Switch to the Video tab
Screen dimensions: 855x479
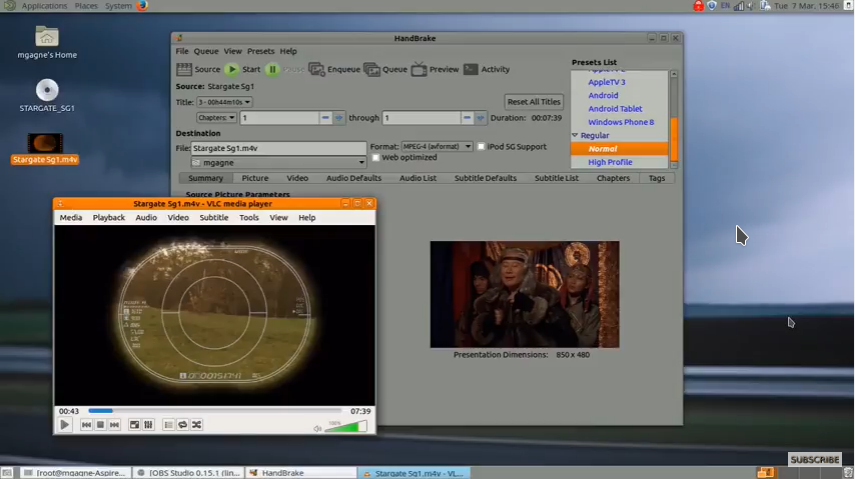pyautogui.click(x=297, y=178)
